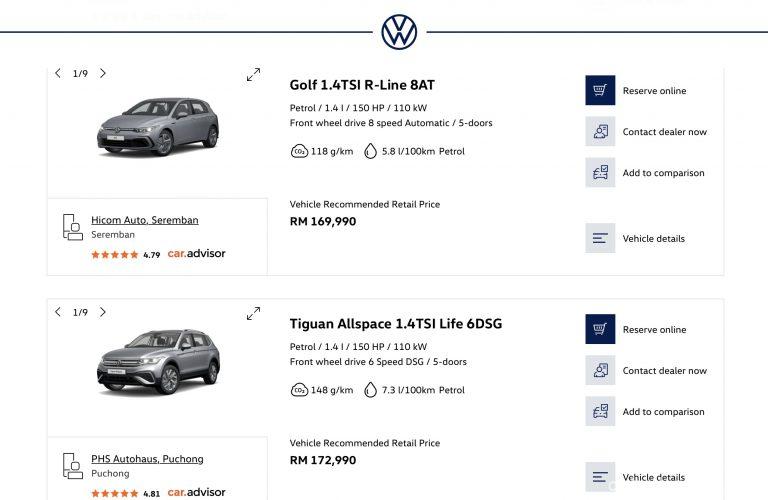Go to next Tiguan Allspace photo
Screen dimensions: 768x500
[103, 312]
